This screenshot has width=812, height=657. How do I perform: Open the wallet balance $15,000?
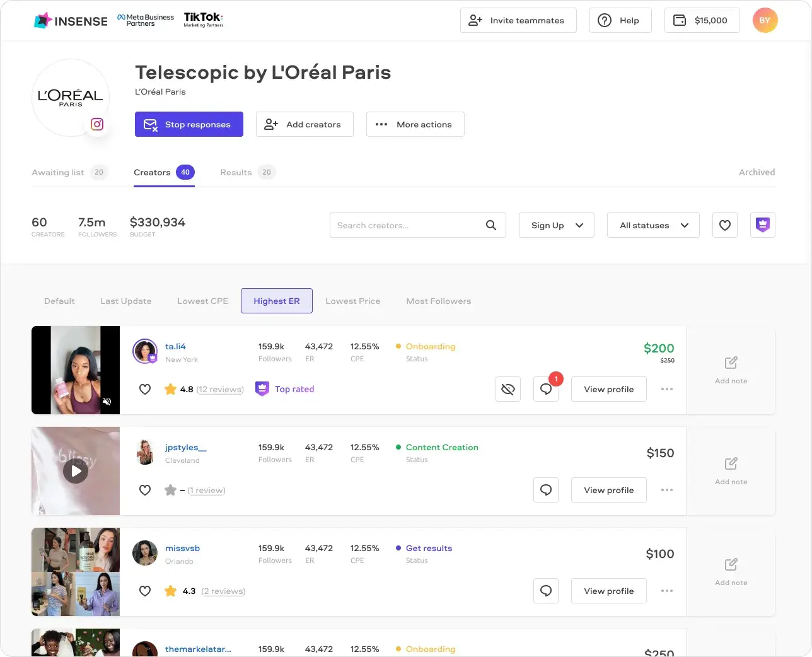point(702,20)
